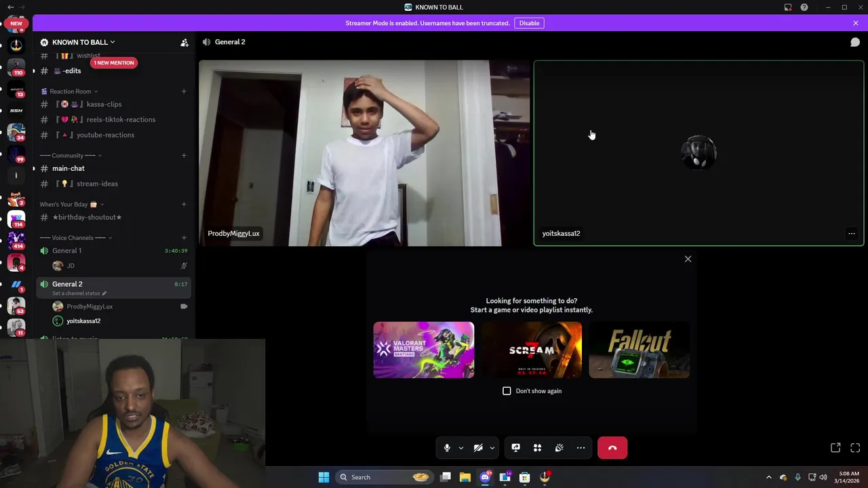Screen dimensions: 868x488
Task: Collapse the When's Your Bday category
Action: click(x=72, y=205)
